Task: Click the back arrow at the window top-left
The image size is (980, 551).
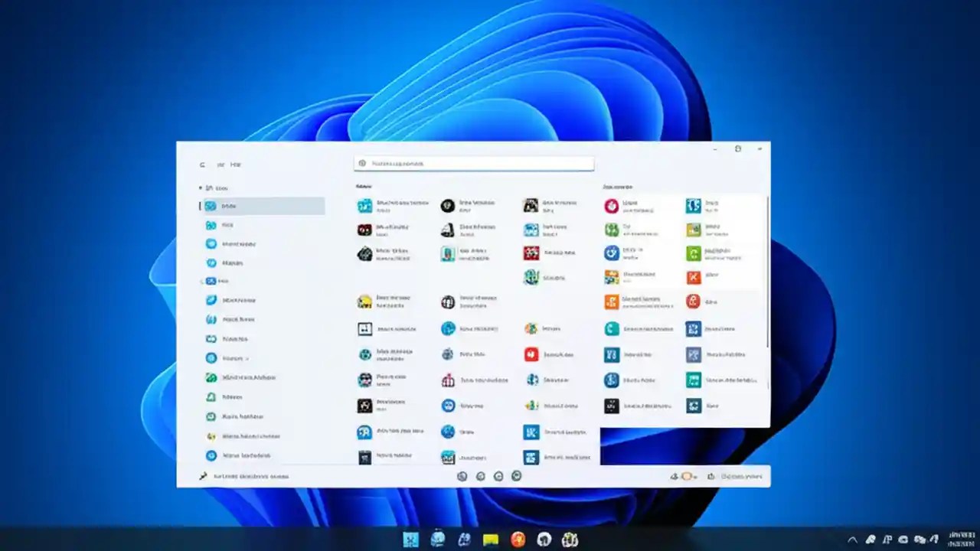Action: (x=201, y=165)
